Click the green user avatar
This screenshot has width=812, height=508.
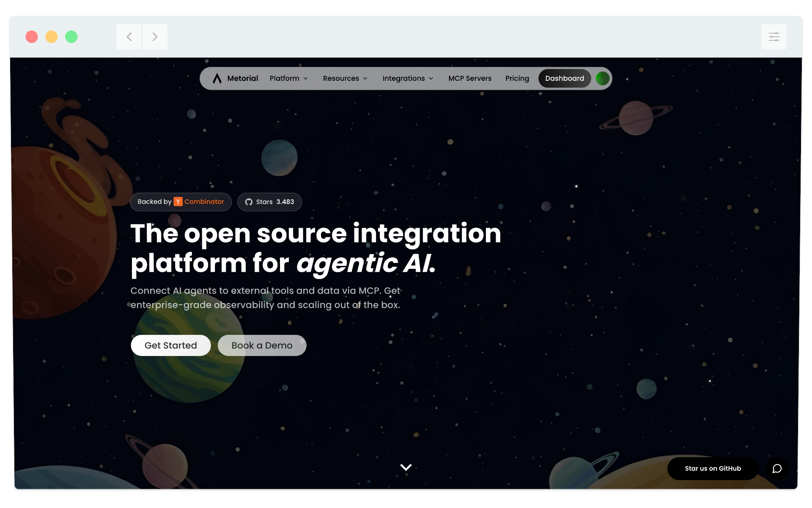coord(602,78)
